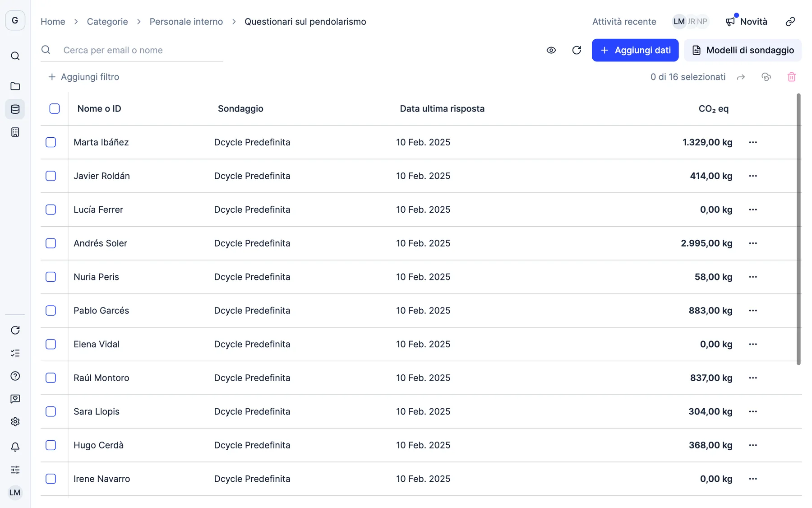Screen dimensions: 812x508
Task: Go to Personale interno breadcrumb
Action: click(186, 22)
